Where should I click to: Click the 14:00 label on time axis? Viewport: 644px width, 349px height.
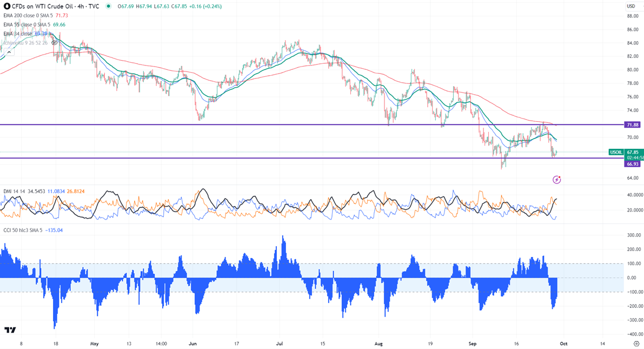click(162, 344)
